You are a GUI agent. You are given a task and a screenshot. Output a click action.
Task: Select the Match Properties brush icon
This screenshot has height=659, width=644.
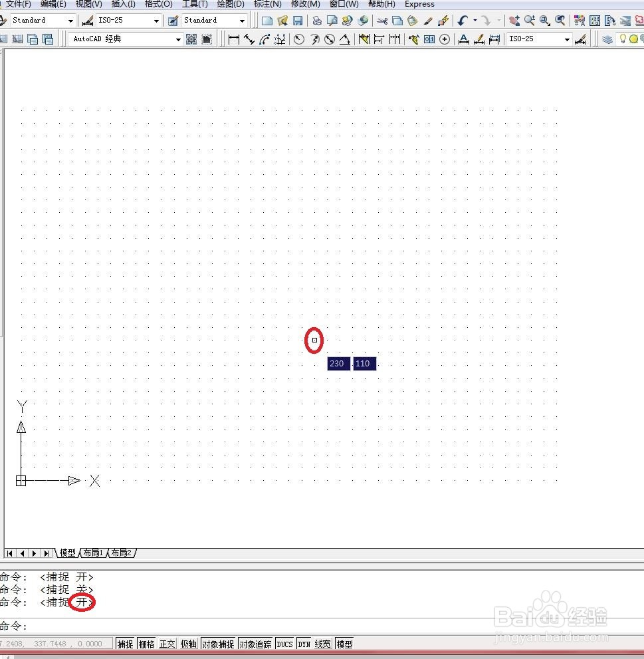pos(428,21)
